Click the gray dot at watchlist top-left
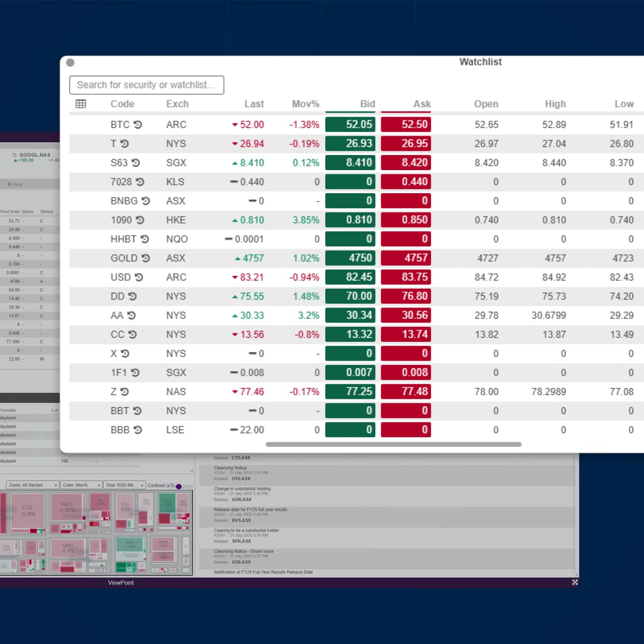This screenshot has width=644, height=644. (70, 63)
